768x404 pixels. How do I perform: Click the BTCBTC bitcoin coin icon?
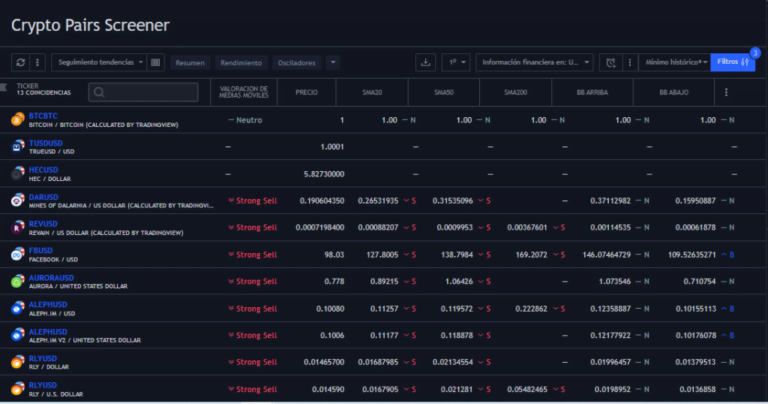click(18, 119)
